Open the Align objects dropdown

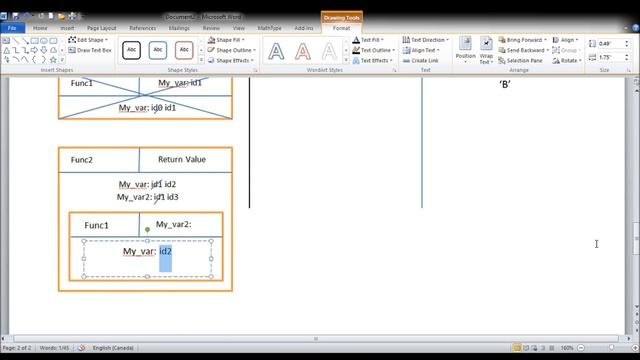(565, 40)
